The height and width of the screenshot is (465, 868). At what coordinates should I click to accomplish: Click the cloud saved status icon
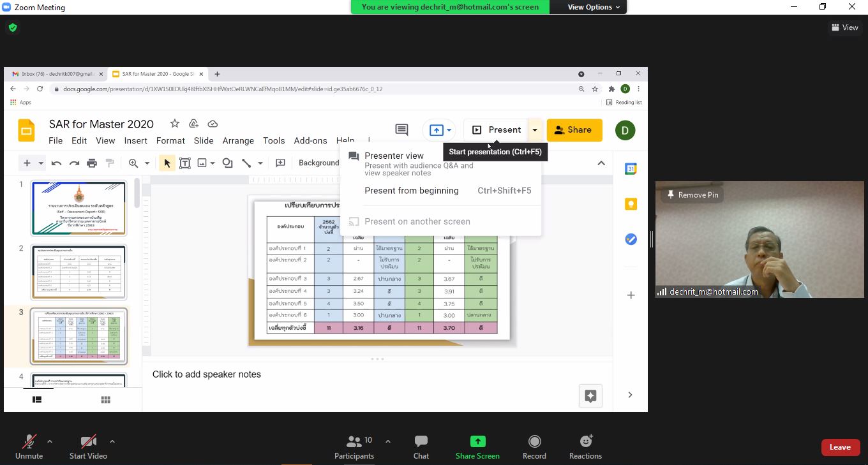tap(213, 124)
